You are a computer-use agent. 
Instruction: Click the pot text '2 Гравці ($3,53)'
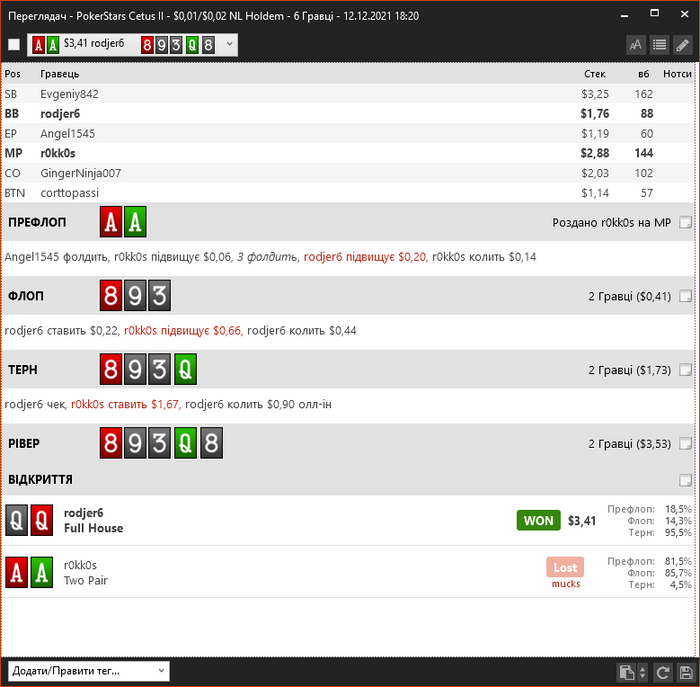pos(629,444)
